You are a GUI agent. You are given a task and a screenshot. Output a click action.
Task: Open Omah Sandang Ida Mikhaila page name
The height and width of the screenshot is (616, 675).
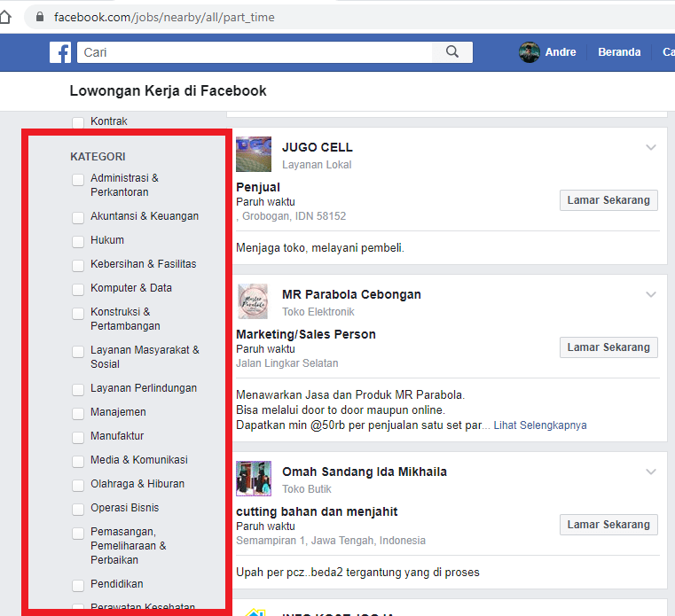tap(365, 472)
